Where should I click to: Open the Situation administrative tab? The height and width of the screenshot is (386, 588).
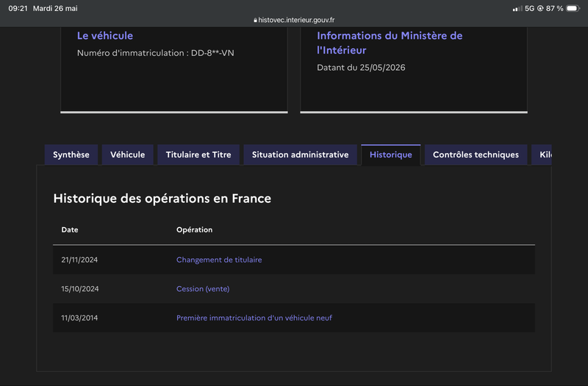coord(301,154)
